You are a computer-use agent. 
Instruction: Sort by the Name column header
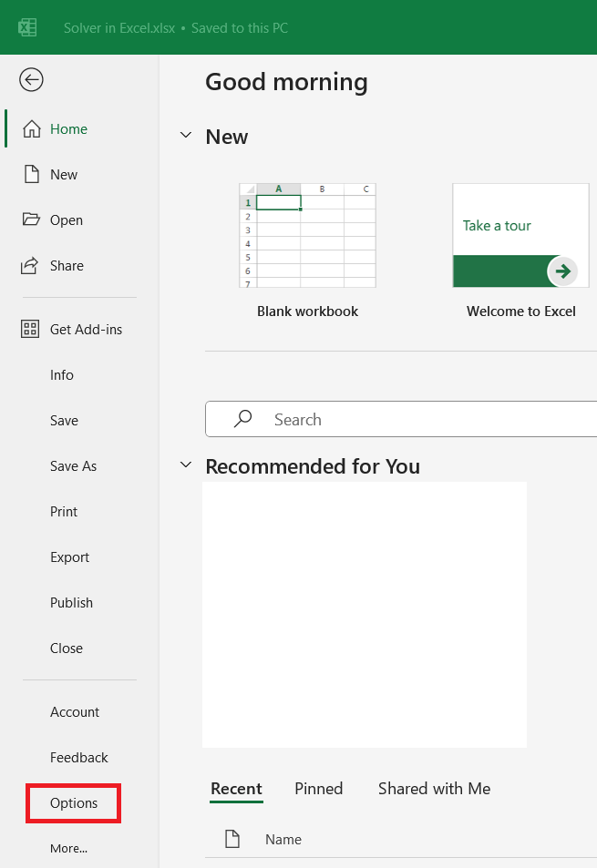pyautogui.click(x=283, y=839)
